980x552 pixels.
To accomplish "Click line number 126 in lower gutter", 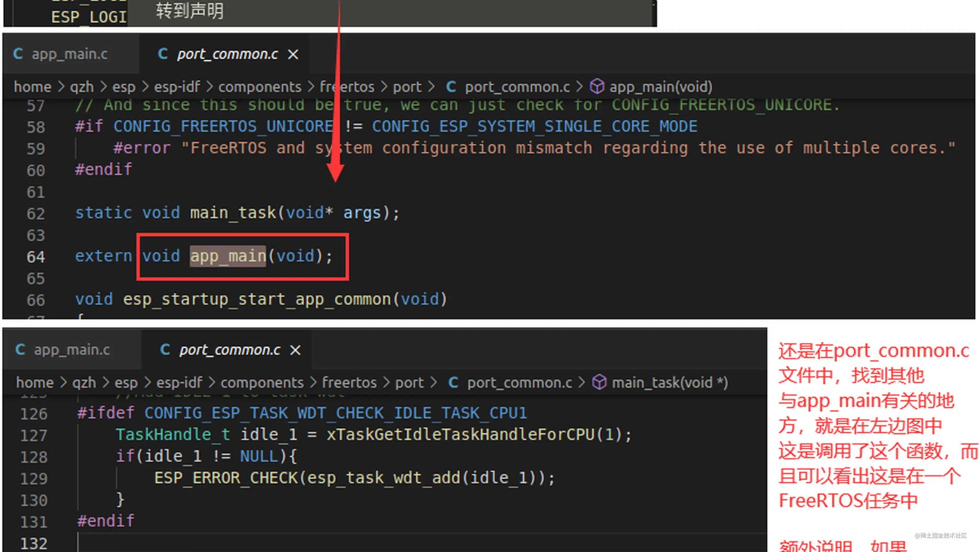I will pos(34,414).
